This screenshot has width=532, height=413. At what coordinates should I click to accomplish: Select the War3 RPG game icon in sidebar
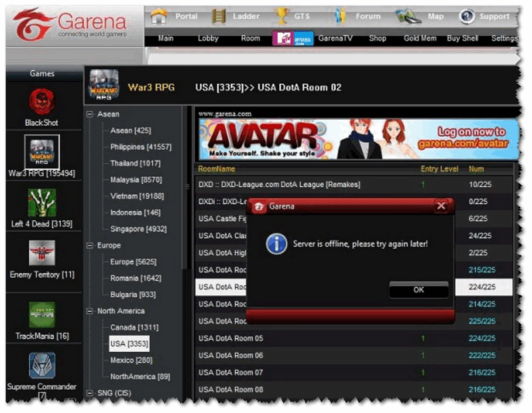(42, 152)
